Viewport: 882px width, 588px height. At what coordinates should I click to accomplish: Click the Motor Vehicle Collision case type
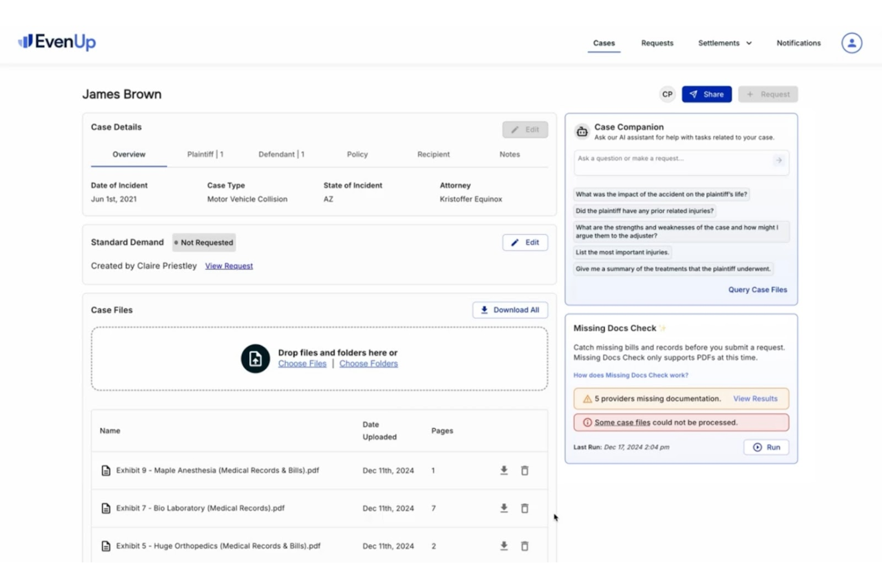pyautogui.click(x=247, y=199)
